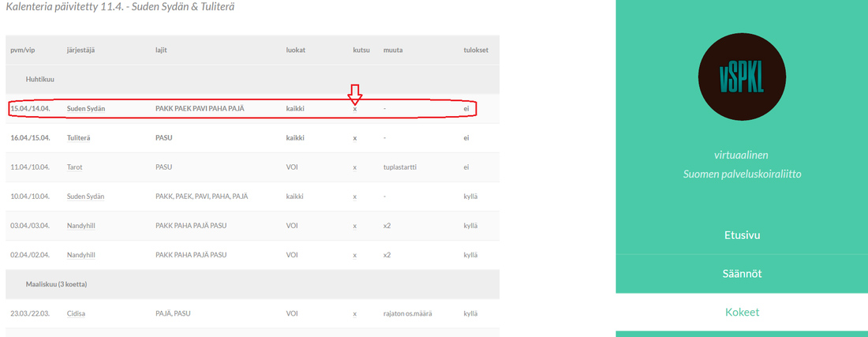Click organizer Suden Sydän in 15.04. row
Screen dimensions: 868x337
86,109
